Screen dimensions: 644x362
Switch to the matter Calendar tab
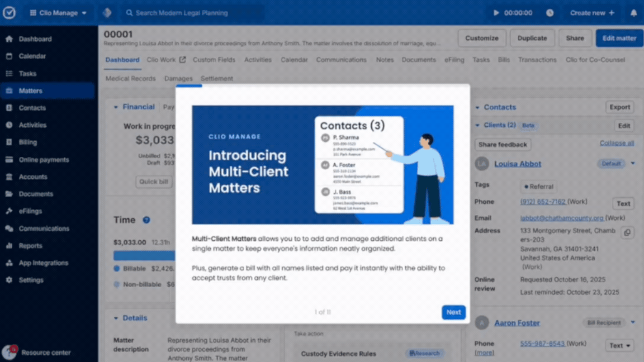pos(294,60)
